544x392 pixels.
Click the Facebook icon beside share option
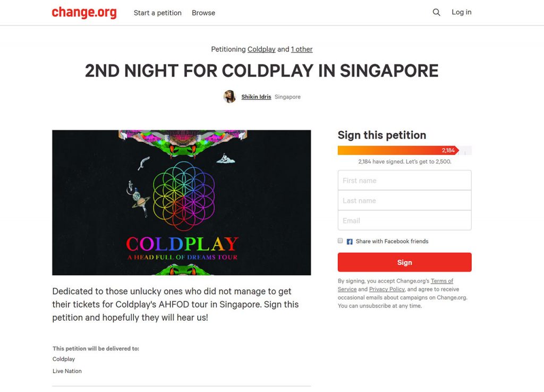pyautogui.click(x=350, y=242)
